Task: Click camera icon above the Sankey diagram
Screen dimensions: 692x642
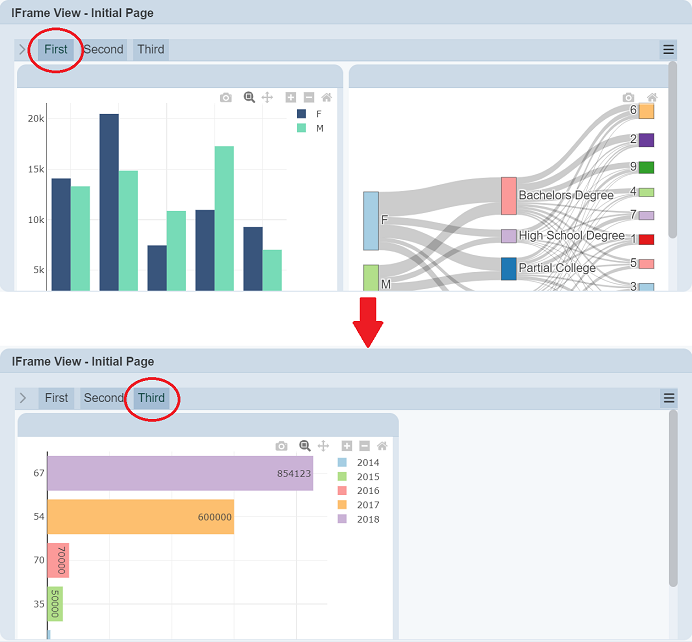Action: coord(628,97)
